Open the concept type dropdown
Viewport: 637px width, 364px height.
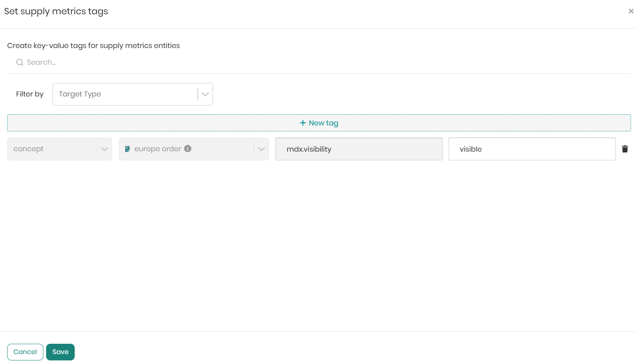[52, 149]
